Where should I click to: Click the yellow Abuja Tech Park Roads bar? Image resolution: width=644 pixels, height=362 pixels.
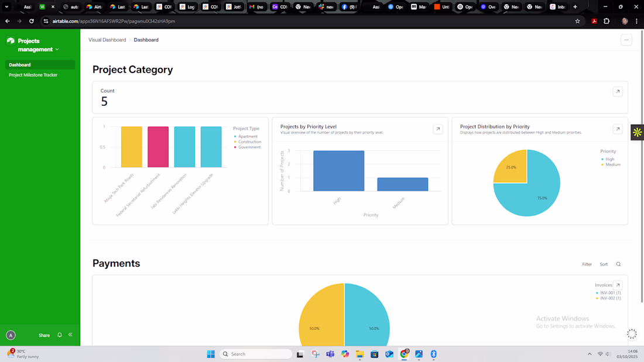point(131,147)
